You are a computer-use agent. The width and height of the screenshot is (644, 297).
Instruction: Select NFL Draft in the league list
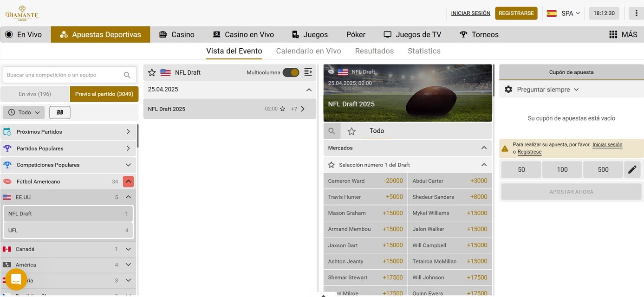pyautogui.click(x=68, y=213)
